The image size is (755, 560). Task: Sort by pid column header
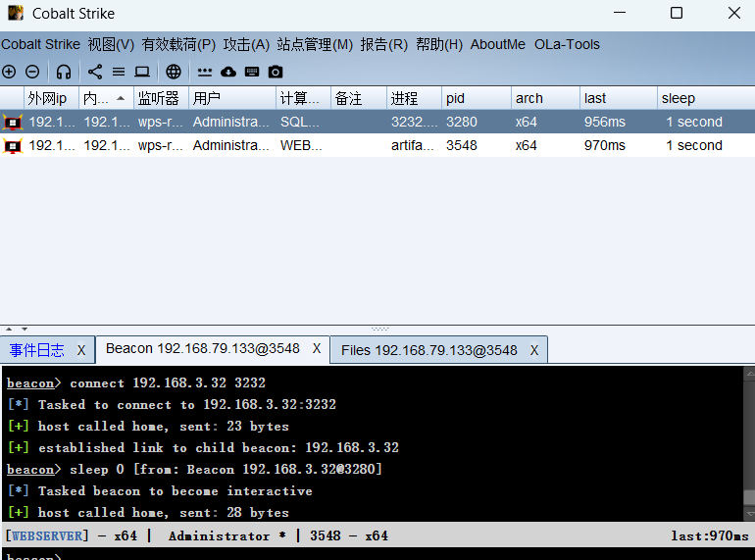click(477, 98)
